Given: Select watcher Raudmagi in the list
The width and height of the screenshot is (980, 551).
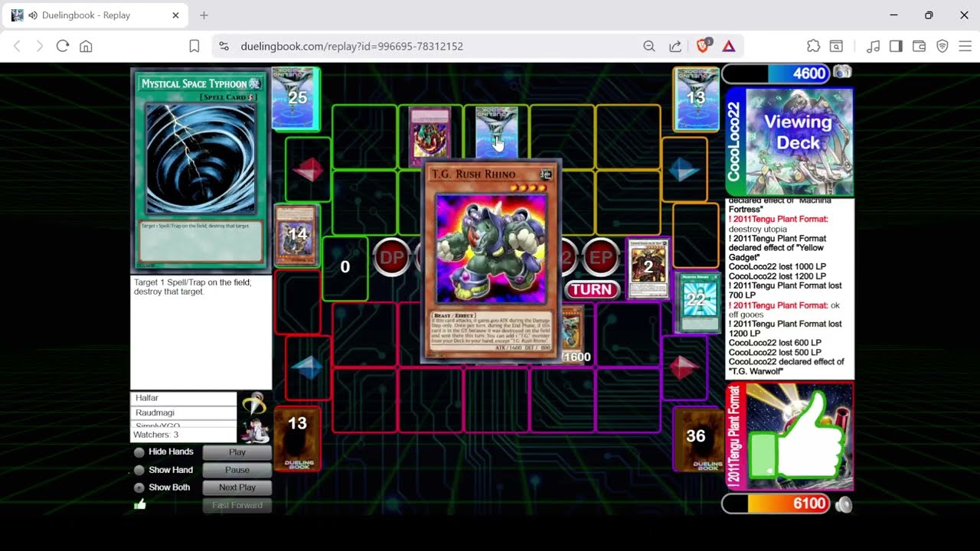Looking at the screenshot, I should [x=184, y=413].
